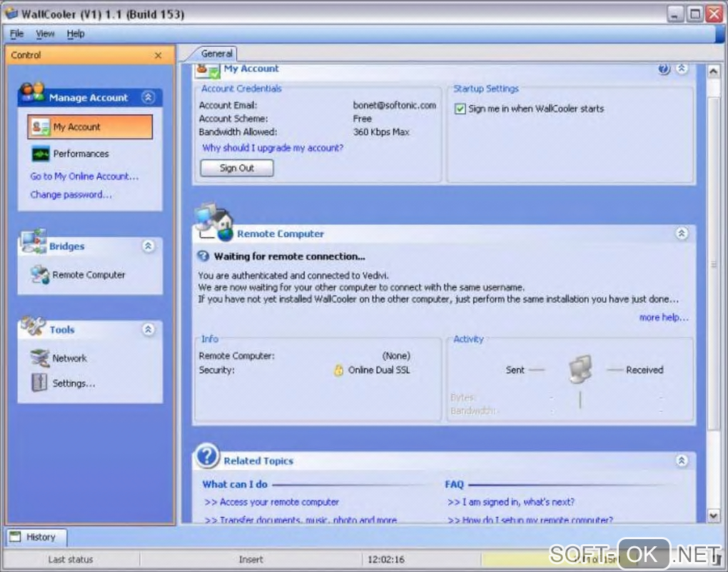
Task: Open the Help menu
Action: click(x=76, y=34)
